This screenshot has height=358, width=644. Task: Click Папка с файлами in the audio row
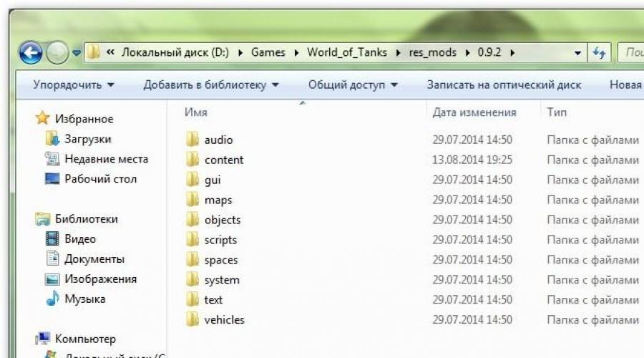592,140
